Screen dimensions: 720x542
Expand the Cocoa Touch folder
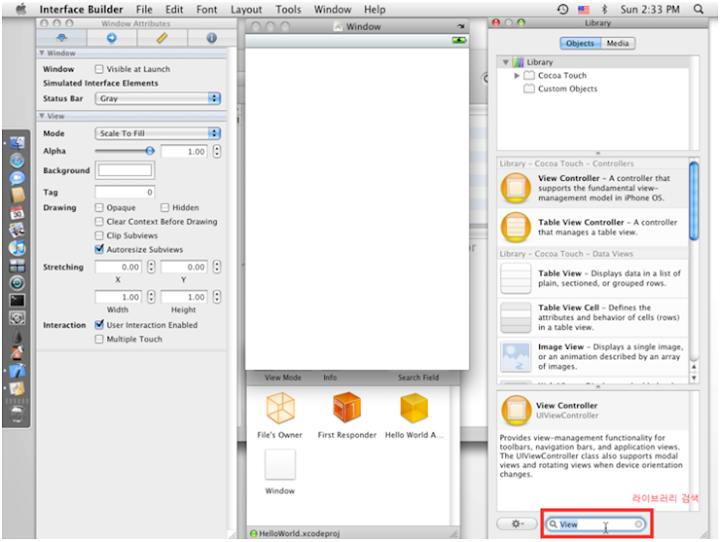coord(517,75)
